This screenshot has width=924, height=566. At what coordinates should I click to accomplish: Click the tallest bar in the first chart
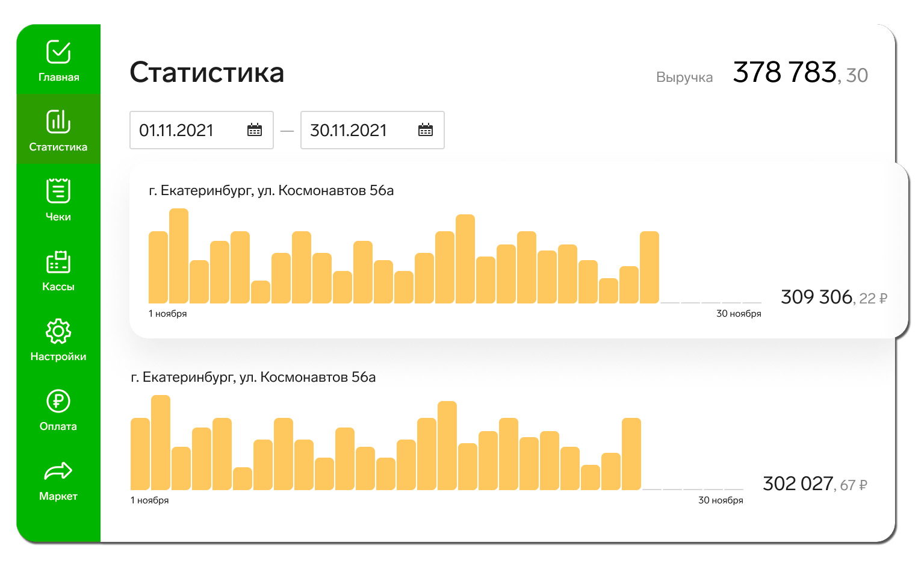179,256
